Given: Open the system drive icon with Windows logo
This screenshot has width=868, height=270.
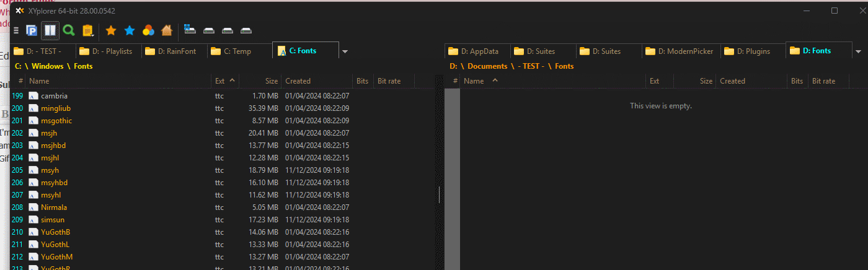Looking at the screenshot, I should tap(190, 30).
